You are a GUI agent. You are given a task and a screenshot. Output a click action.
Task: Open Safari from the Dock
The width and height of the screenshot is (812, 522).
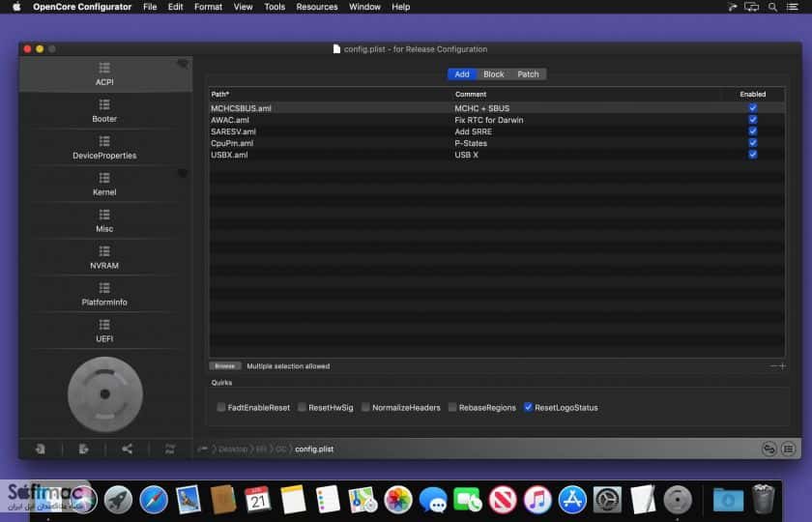154,500
